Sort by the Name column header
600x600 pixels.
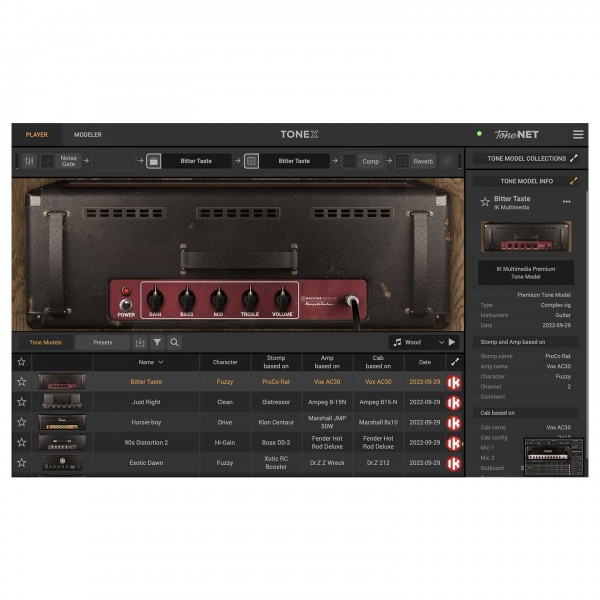pos(146,362)
